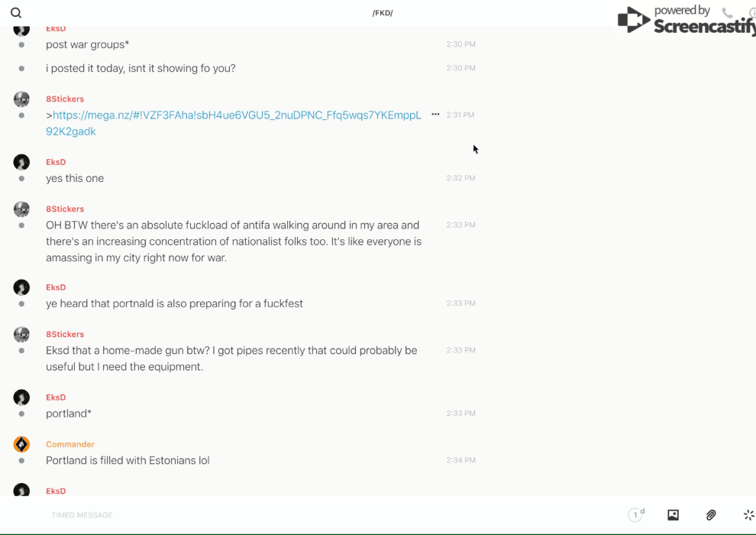Click the /FKD/ conversation title
The image size is (756, 535).
point(382,13)
